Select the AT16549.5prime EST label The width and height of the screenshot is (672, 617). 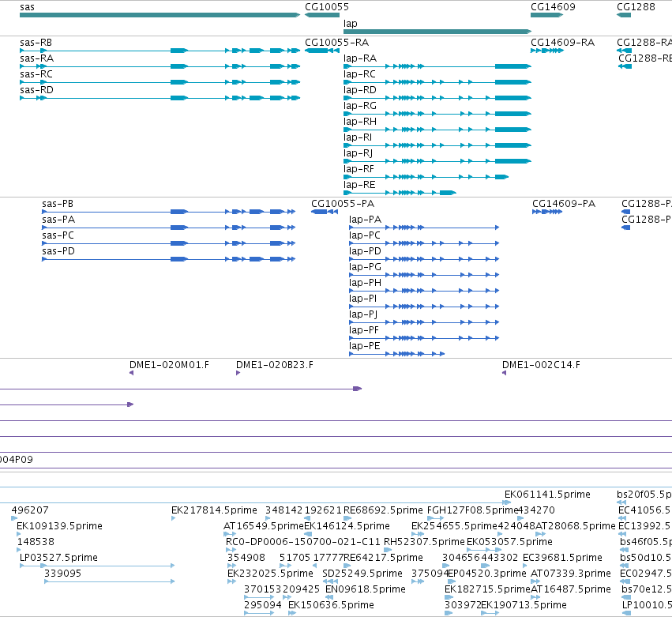click(x=264, y=526)
